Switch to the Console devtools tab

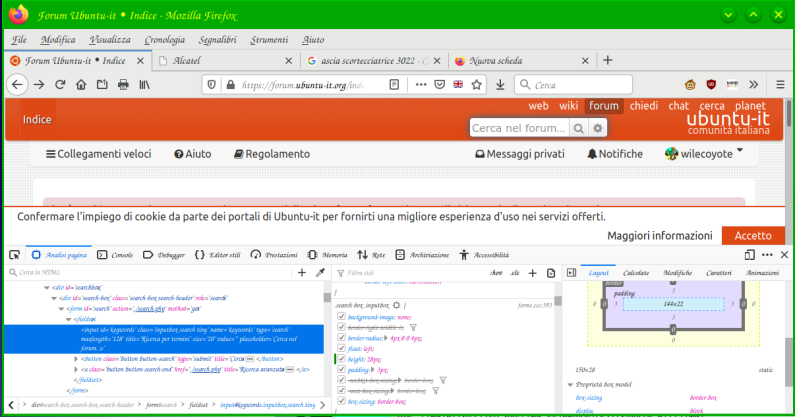(x=116, y=255)
